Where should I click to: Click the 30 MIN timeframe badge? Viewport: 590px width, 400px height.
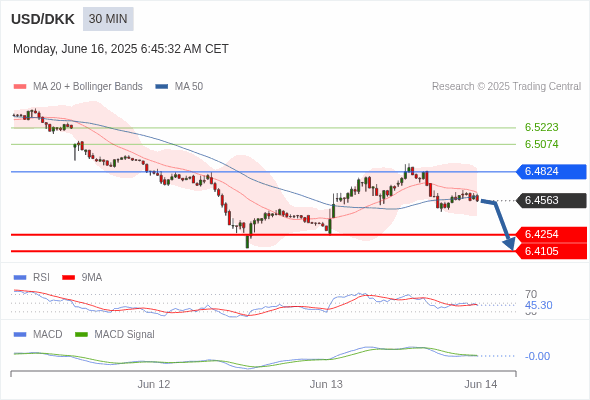(108, 19)
